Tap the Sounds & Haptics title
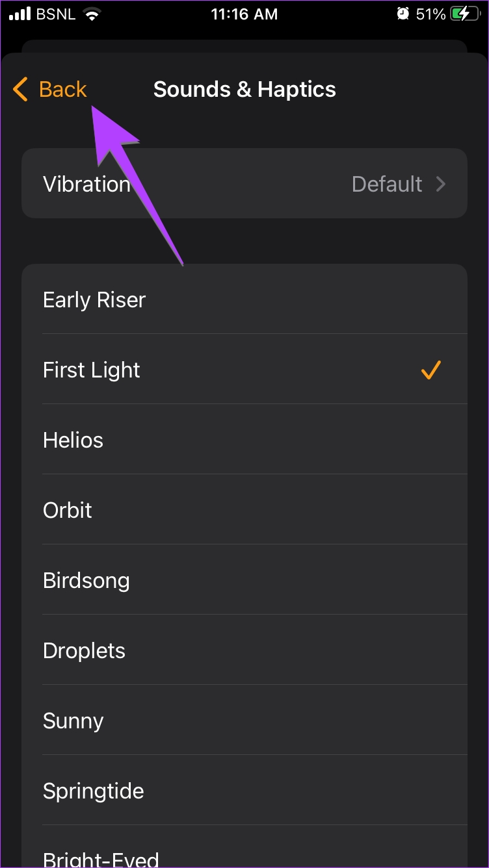The width and height of the screenshot is (489, 868). point(244,89)
